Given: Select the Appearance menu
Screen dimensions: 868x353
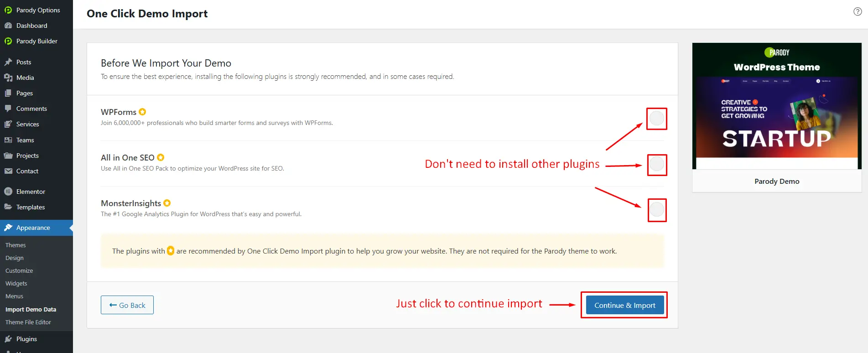Looking at the screenshot, I should click(x=36, y=228).
